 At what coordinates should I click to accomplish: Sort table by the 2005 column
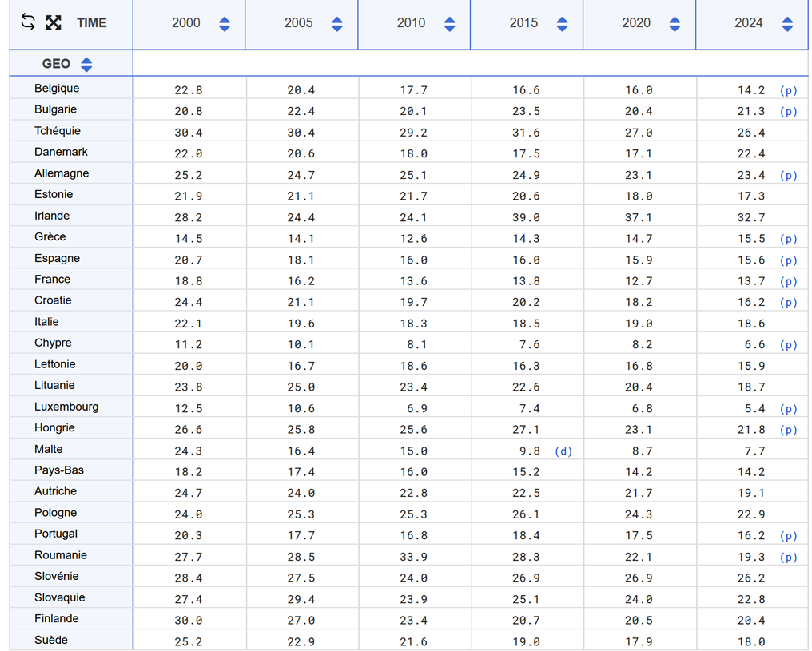(x=337, y=24)
